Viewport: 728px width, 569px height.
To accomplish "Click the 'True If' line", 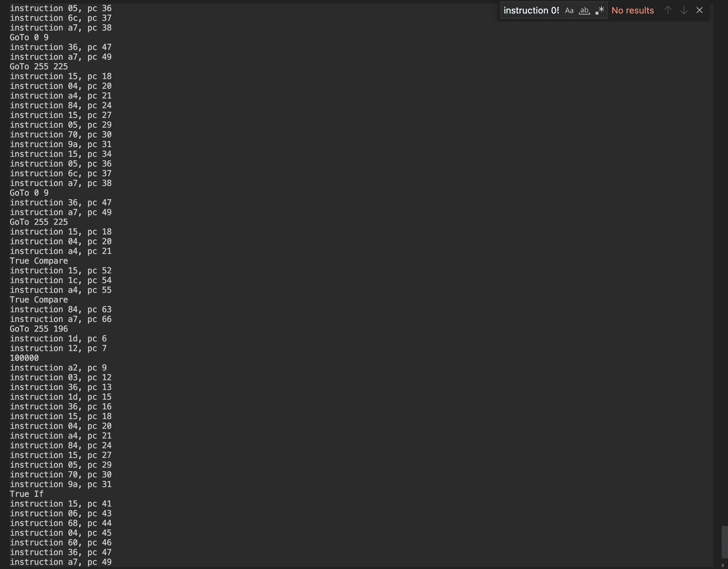I will click(27, 494).
